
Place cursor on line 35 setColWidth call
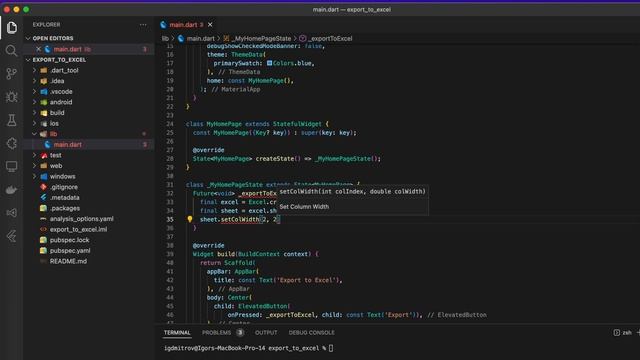point(240,220)
